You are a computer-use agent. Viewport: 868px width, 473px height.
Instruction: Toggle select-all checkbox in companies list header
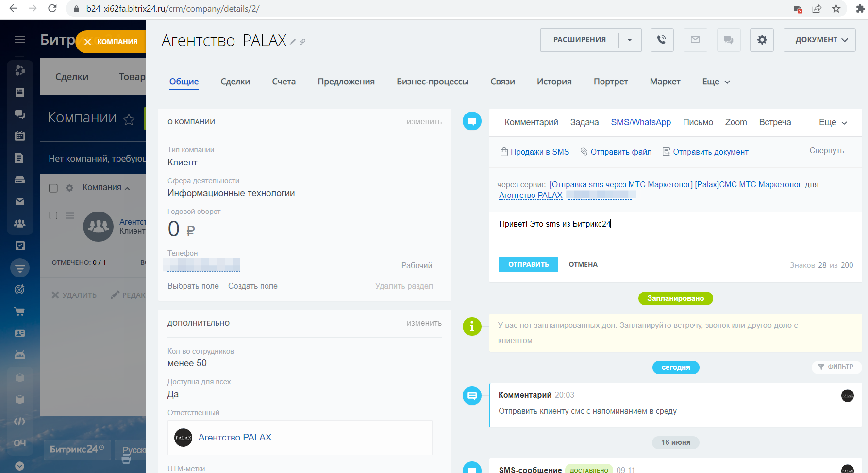(x=53, y=188)
